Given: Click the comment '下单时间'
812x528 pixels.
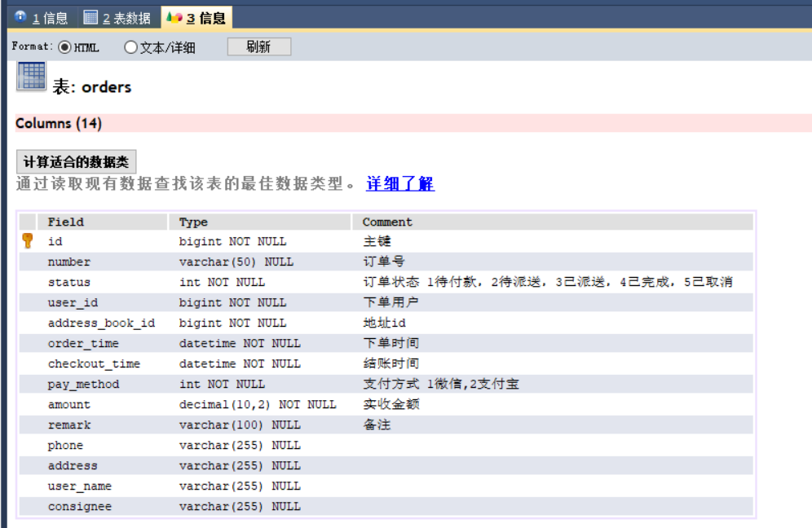Looking at the screenshot, I should 391,343.
